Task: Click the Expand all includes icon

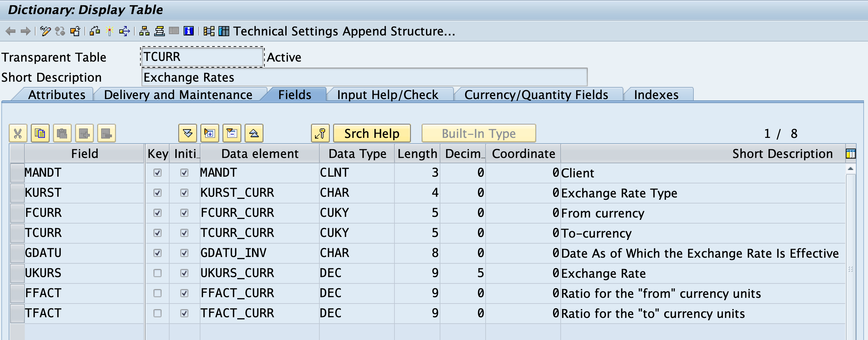Action: click(188, 133)
